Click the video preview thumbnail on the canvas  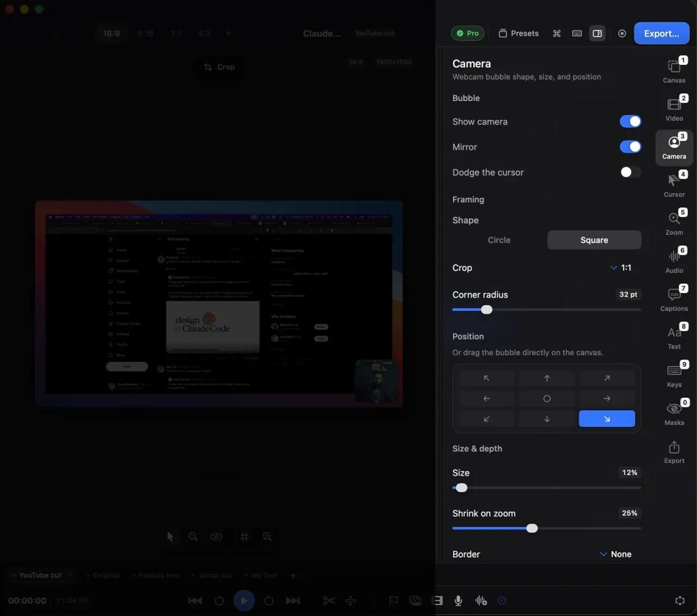(219, 304)
